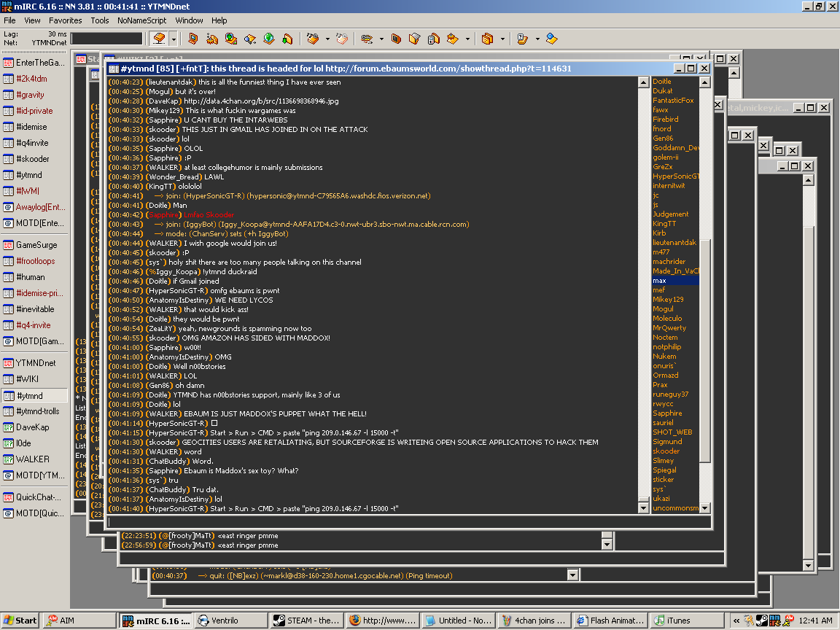Click the Connect lightning bolt toolbar icon
This screenshot has height=630, width=840.
coord(159,39)
